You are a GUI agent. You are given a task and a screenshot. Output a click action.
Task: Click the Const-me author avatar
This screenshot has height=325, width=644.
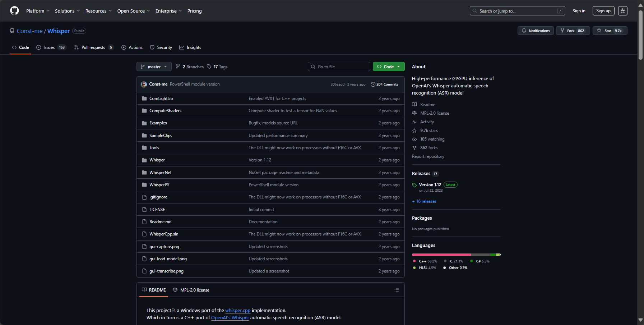tap(144, 84)
